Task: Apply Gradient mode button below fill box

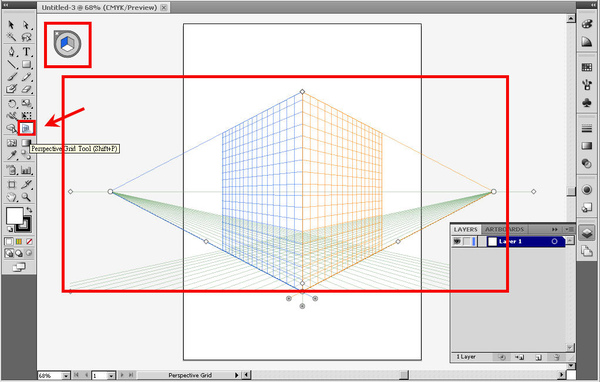Action: coord(18,242)
